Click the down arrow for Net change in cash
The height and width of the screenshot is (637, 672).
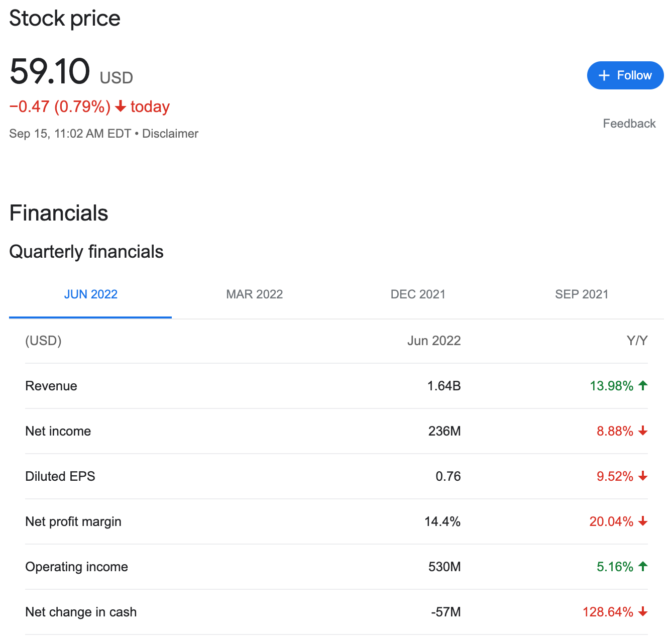643,612
